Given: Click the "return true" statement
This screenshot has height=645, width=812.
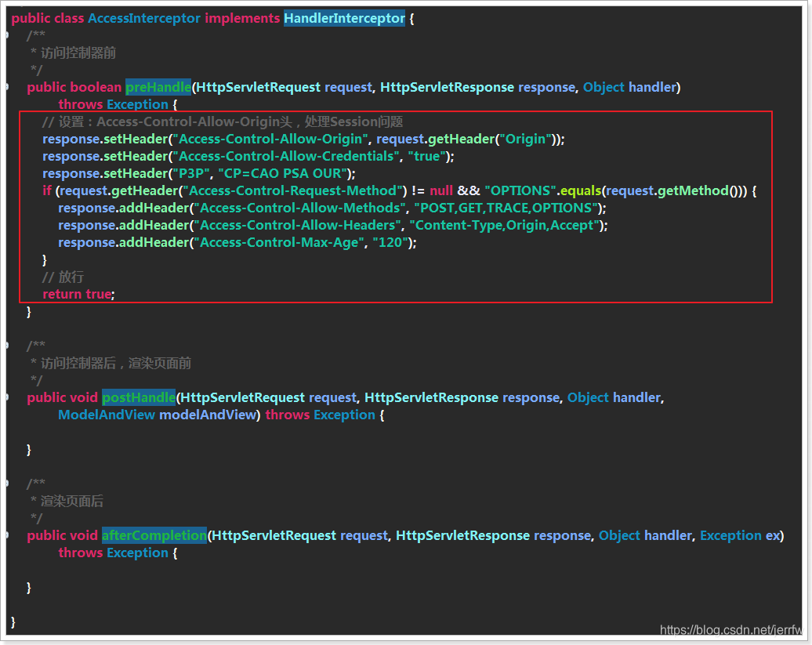Looking at the screenshot, I should pos(77,294).
